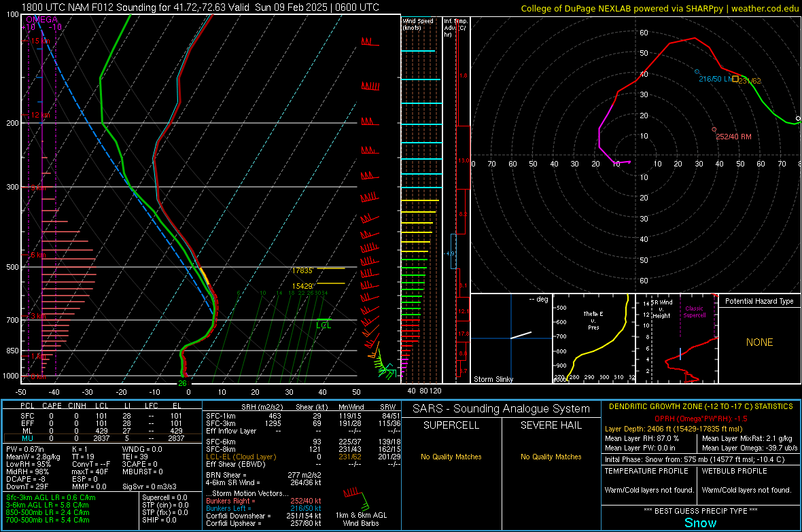Click the Bunkers Right = storm motion row
The width and height of the screenshot is (802, 532).
[264, 501]
